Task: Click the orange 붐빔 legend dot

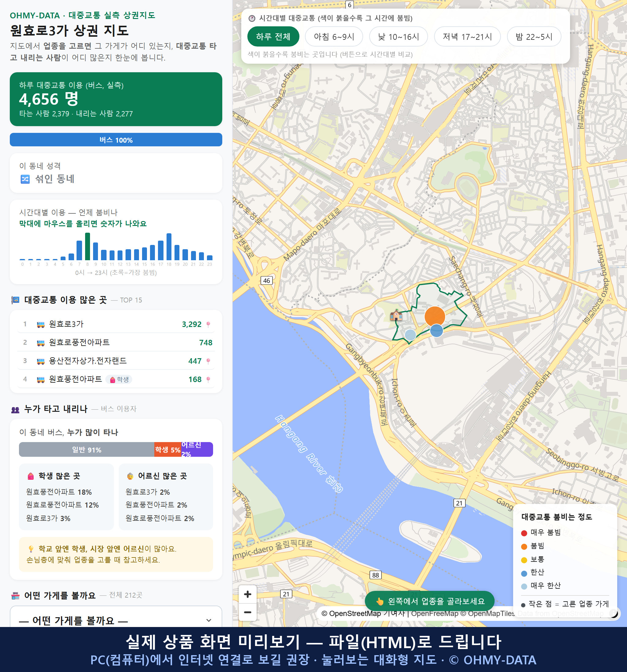Action: click(x=524, y=546)
